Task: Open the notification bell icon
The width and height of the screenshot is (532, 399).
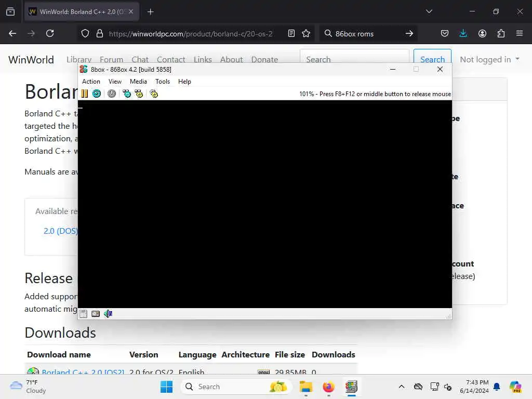Action: tap(497, 387)
